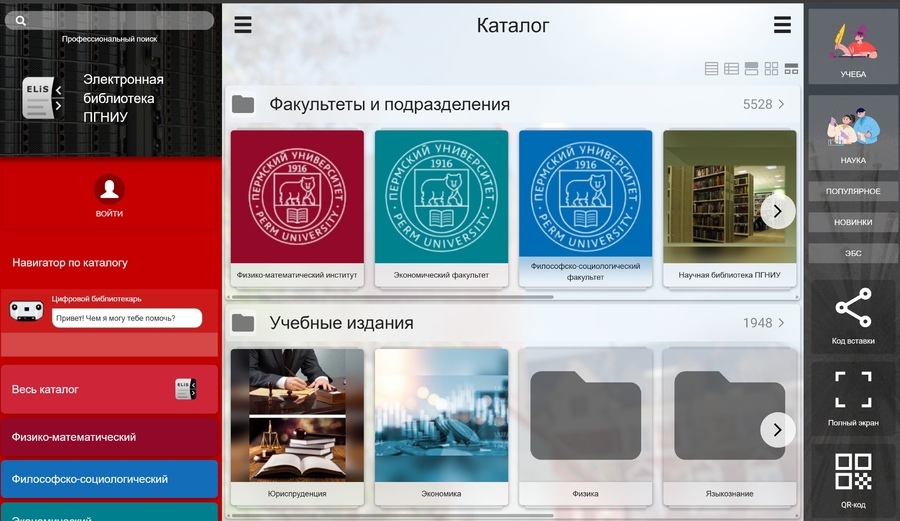Click the ВОЙТИ user login icon
900x521 pixels.
(109, 190)
